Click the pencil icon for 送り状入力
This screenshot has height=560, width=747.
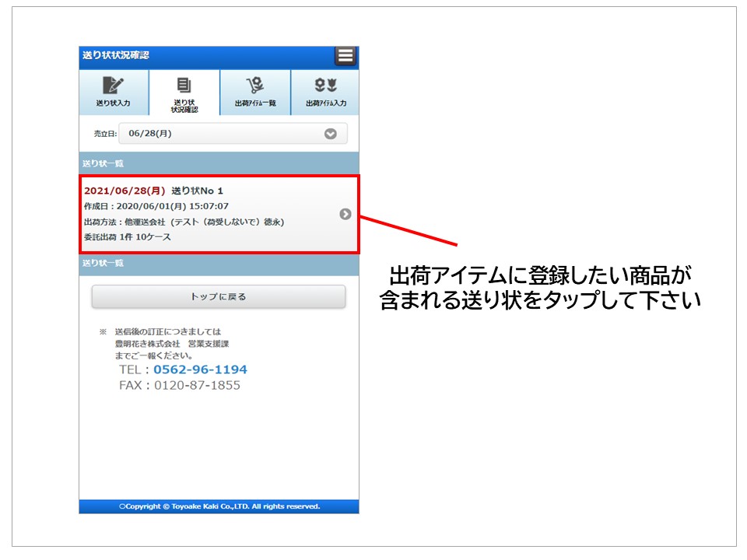[x=113, y=86]
